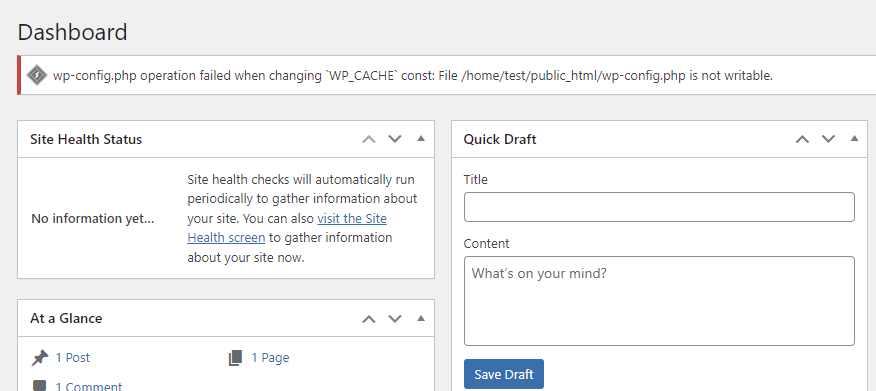Click the Quick Draft Title field
Viewport: 876px width, 391px height.
[x=659, y=207]
